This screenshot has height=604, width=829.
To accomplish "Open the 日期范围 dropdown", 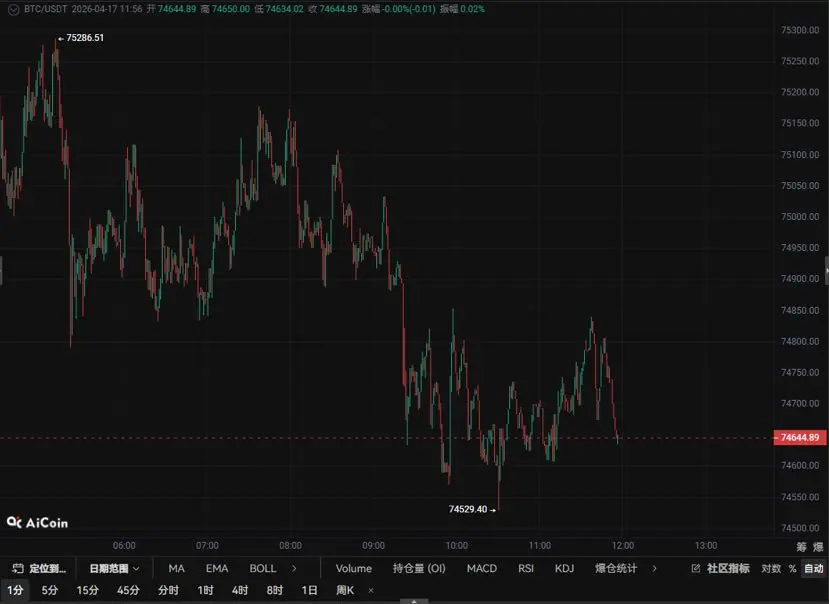I will pos(114,569).
